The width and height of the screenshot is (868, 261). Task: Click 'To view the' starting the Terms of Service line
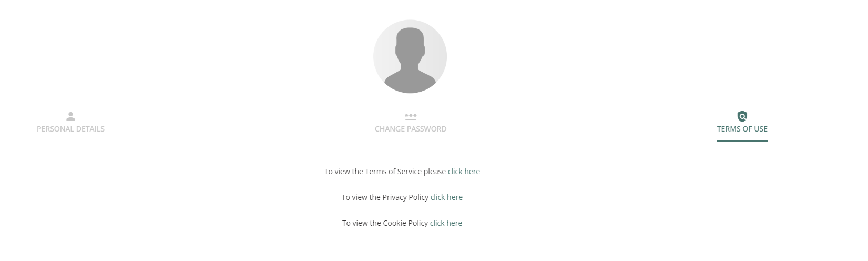tap(343, 172)
